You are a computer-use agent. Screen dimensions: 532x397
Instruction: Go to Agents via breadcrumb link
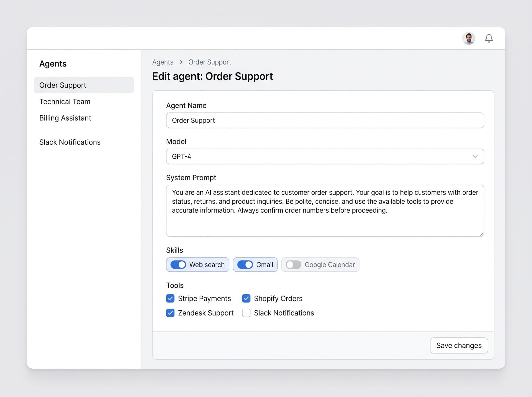pos(163,62)
